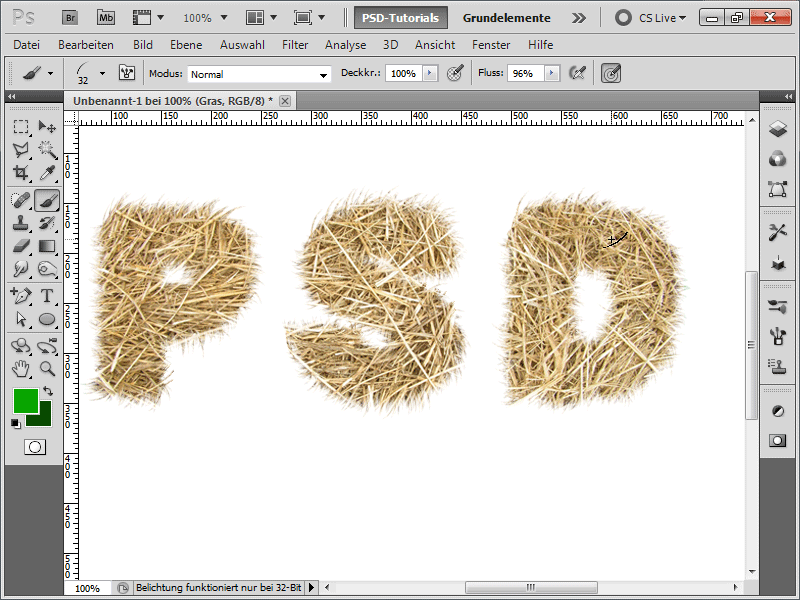Select the Eraser tool

(21, 246)
